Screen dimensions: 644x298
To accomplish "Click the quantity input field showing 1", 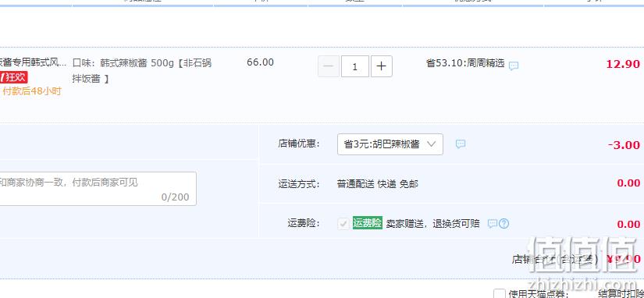I will coord(355,66).
